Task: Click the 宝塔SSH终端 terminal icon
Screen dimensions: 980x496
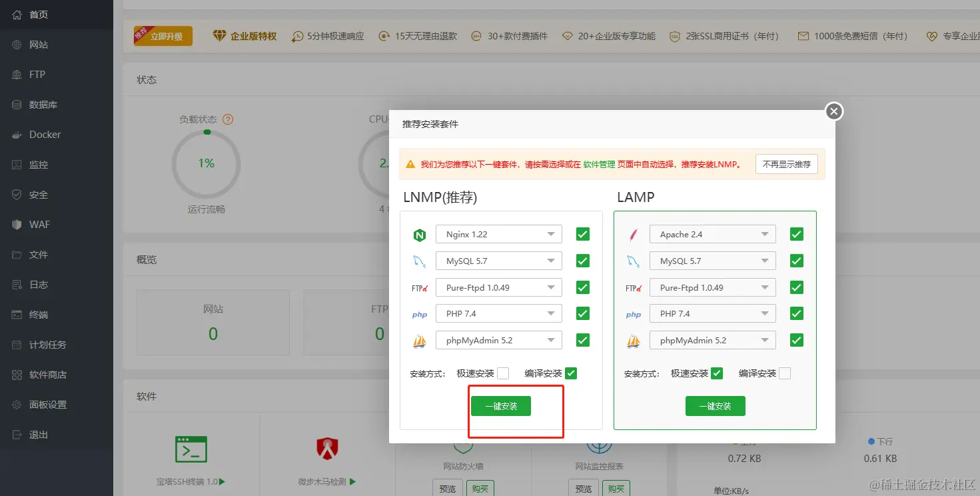Action: [x=191, y=449]
